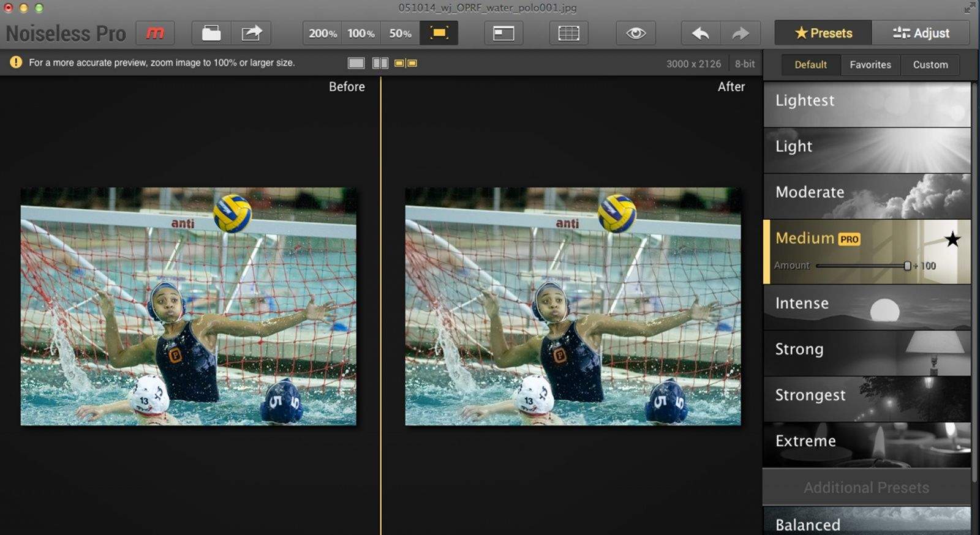Select the fit-to-screen zoom icon

(439, 33)
